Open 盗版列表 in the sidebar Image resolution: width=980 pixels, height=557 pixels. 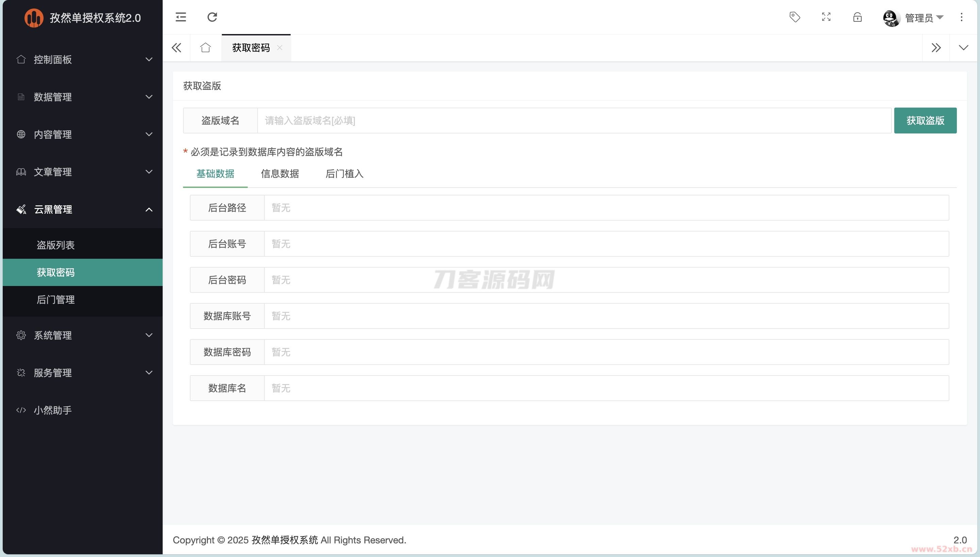56,245
